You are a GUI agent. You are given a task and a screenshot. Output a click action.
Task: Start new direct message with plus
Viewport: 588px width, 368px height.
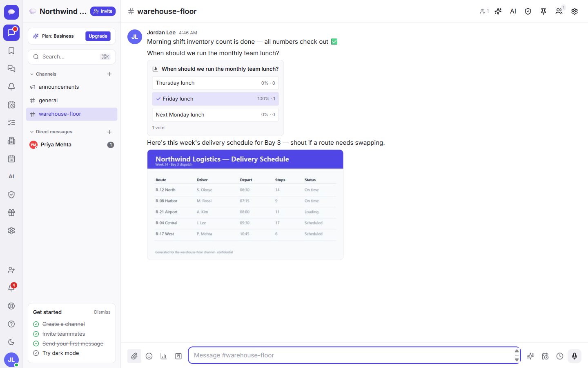109,132
